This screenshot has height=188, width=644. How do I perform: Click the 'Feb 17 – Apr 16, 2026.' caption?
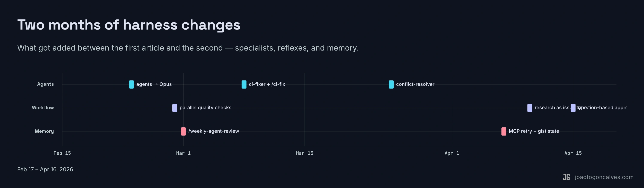point(46,170)
